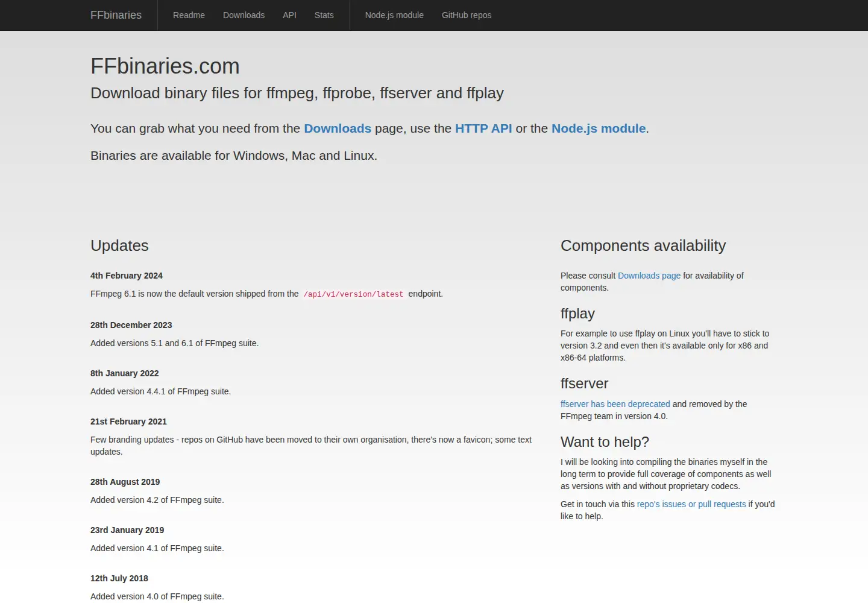The image size is (868, 603).
Task: Click the 'Want to help?' heading
Action: pos(605,442)
